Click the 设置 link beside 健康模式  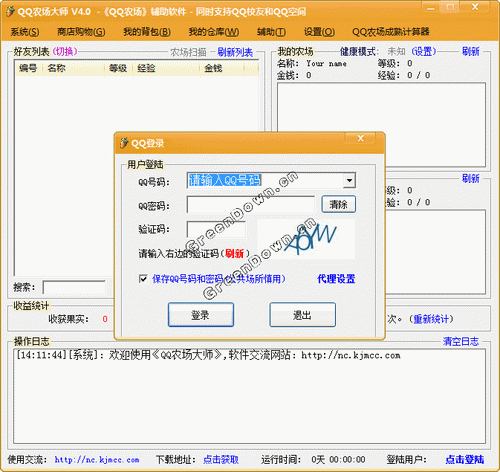pos(424,51)
